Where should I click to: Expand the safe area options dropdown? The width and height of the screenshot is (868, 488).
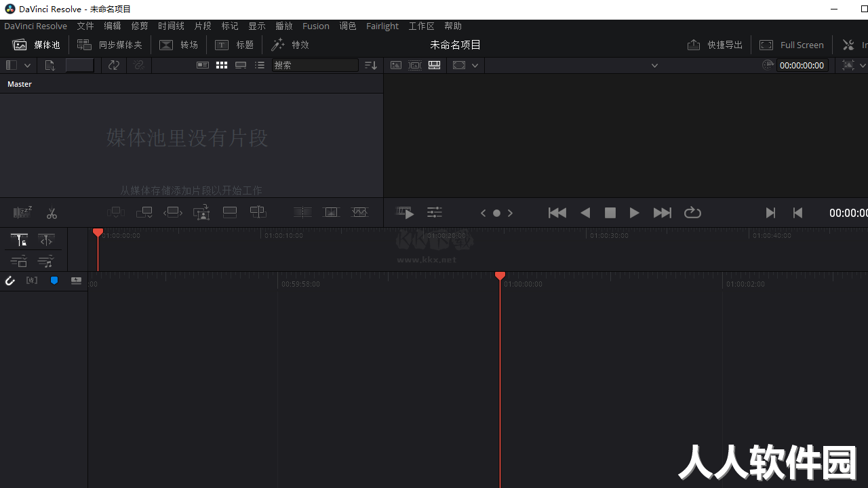[475, 65]
